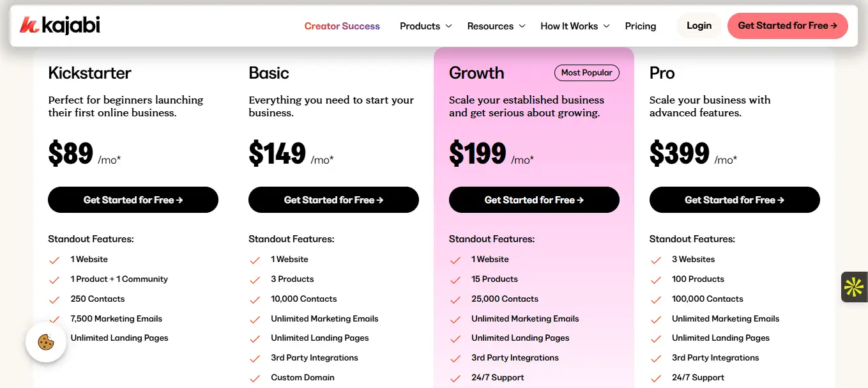Click the Most Popular badge

coord(586,73)
